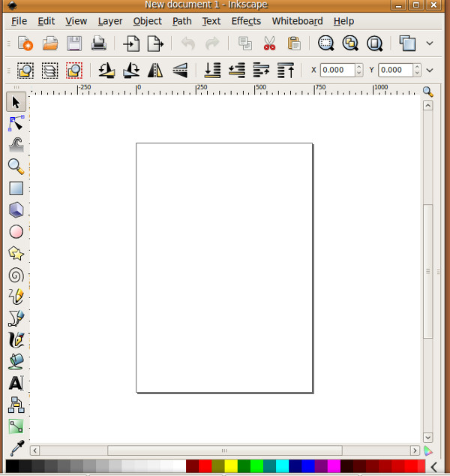Pick the black color swatch
This screenshot has height=476, width=450.
12,466
